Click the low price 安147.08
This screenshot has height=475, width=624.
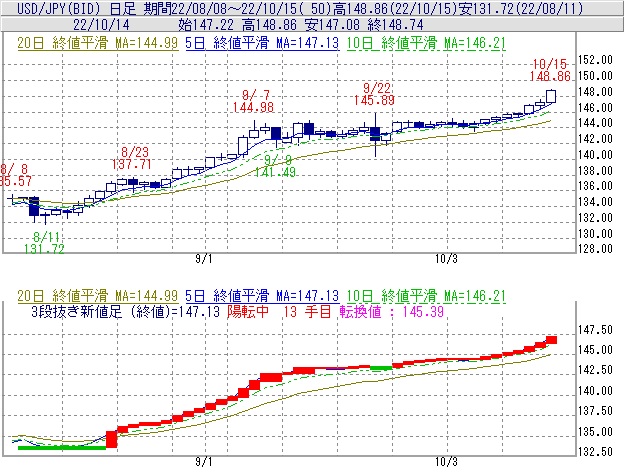332,25
